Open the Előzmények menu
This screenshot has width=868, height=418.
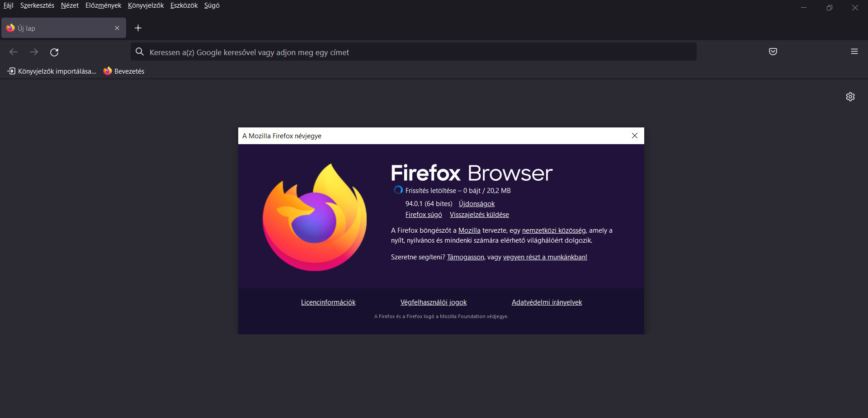click(103, 5)
